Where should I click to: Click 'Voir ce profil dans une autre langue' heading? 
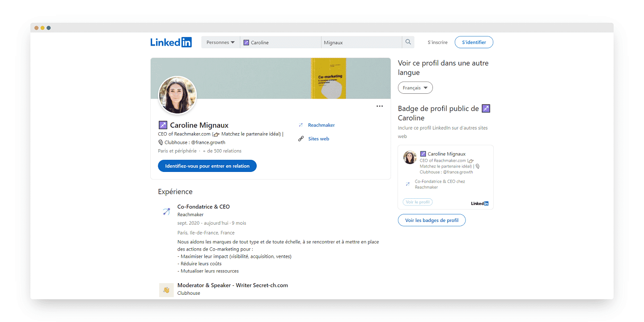(x=443, y=68)
